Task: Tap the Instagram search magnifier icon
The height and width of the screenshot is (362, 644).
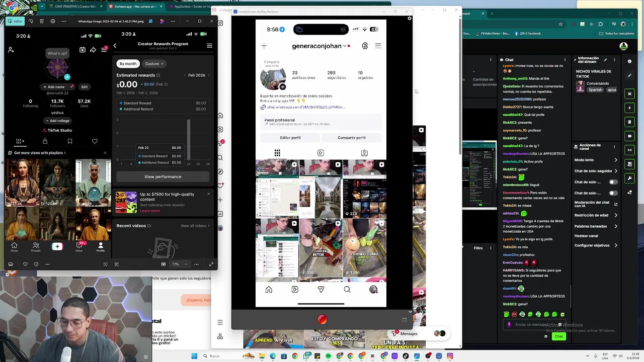Action: [x=347, y=290]
